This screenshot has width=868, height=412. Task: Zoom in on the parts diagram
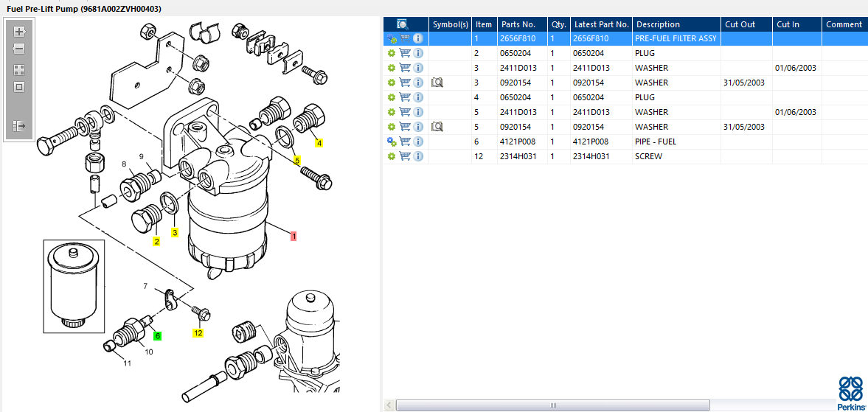pos(19,32)
